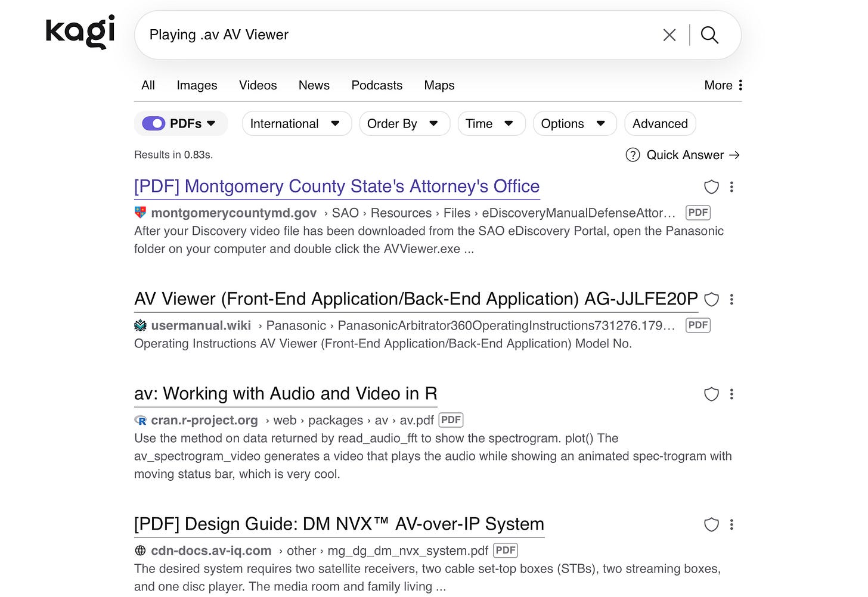
Task: Open more options for av R package result
Action: coord(731,394)
